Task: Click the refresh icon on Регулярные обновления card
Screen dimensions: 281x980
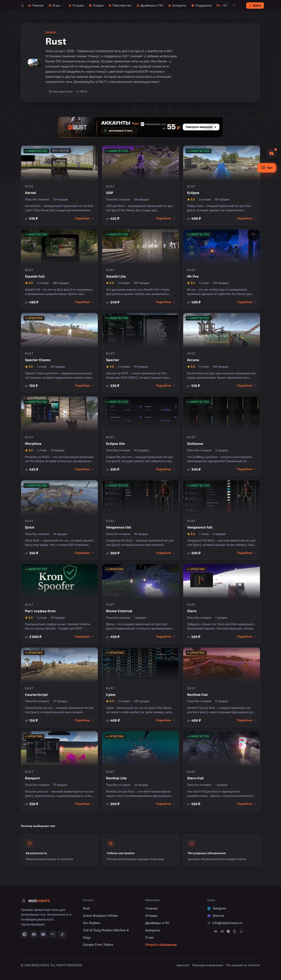Action: [x=192, y=843]
